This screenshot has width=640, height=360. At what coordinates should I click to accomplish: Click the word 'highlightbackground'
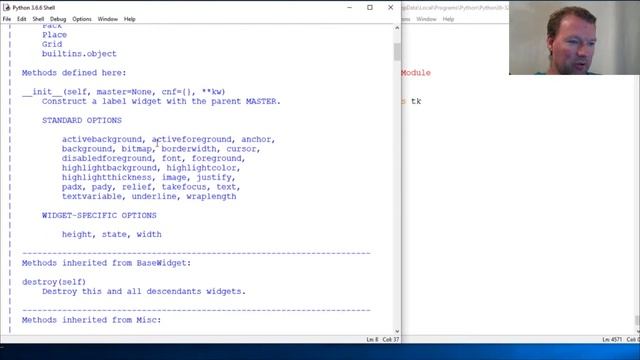pyautogui.click(x=109, y=168)
